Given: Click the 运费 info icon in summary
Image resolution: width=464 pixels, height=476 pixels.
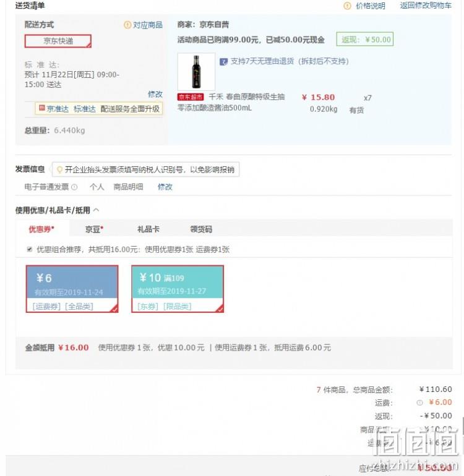Looking at the screenshot, I should point(419,403).
